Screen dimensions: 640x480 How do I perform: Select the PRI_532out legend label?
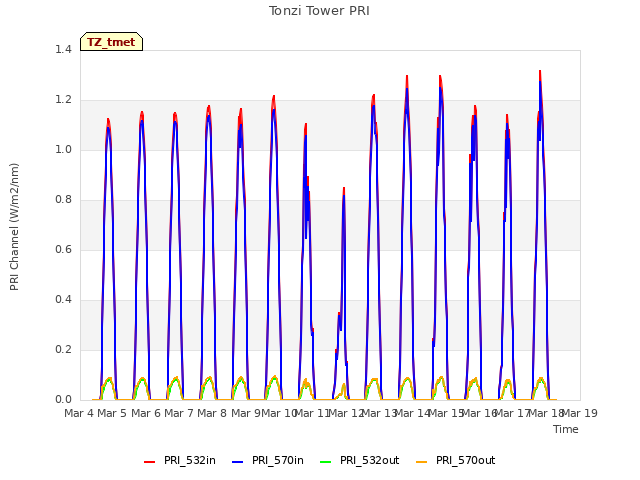370,460
